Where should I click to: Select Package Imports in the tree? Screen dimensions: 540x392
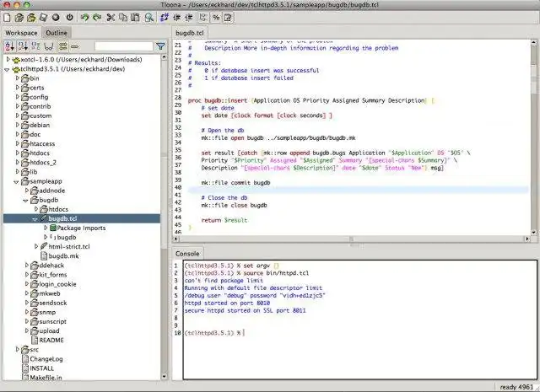coord(81,228)
